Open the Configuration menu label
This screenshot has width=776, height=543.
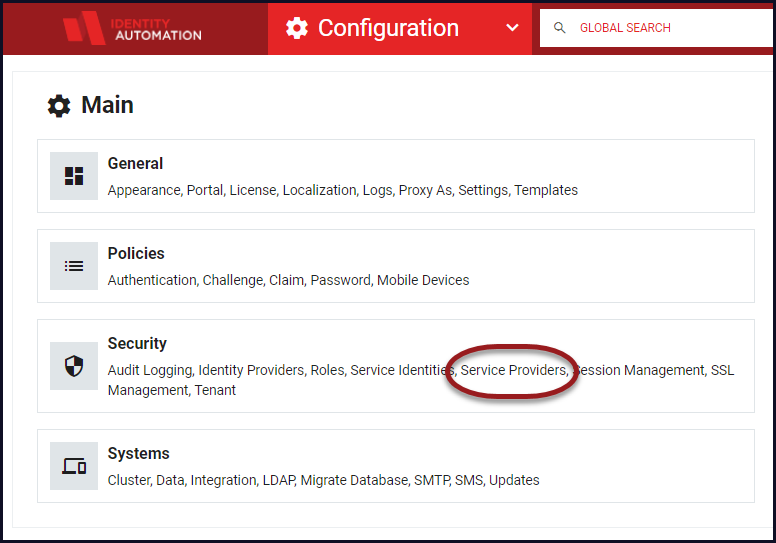click(x=388, y=28)
